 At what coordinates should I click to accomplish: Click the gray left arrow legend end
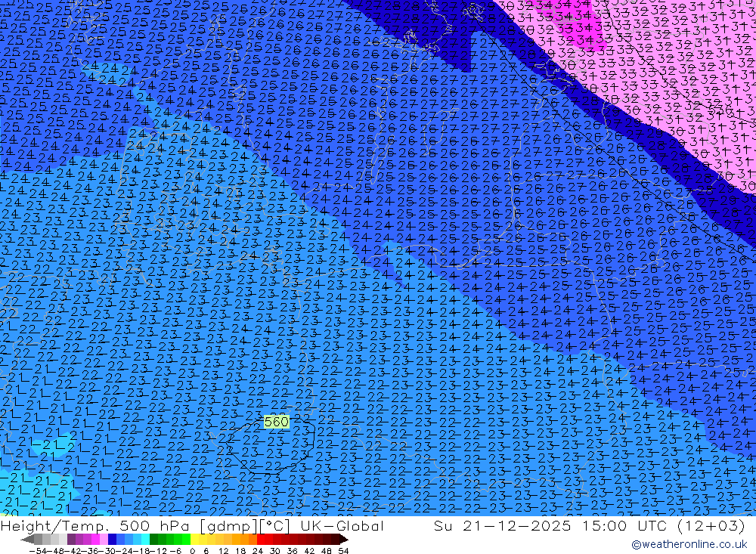(x=27, y=540)
